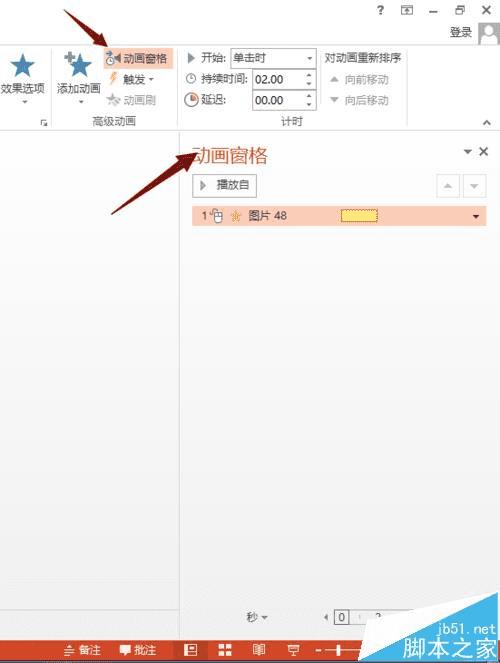The height and width of the screenshot is (663, 500).
Task: Click the reorder up arrow in animation pane
Action: (x=448, y=186)
